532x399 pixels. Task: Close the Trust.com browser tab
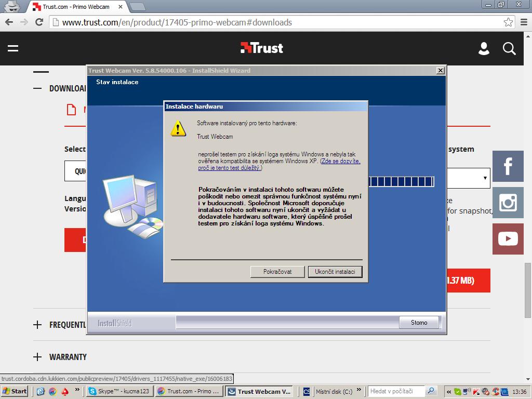click(120, 6)
